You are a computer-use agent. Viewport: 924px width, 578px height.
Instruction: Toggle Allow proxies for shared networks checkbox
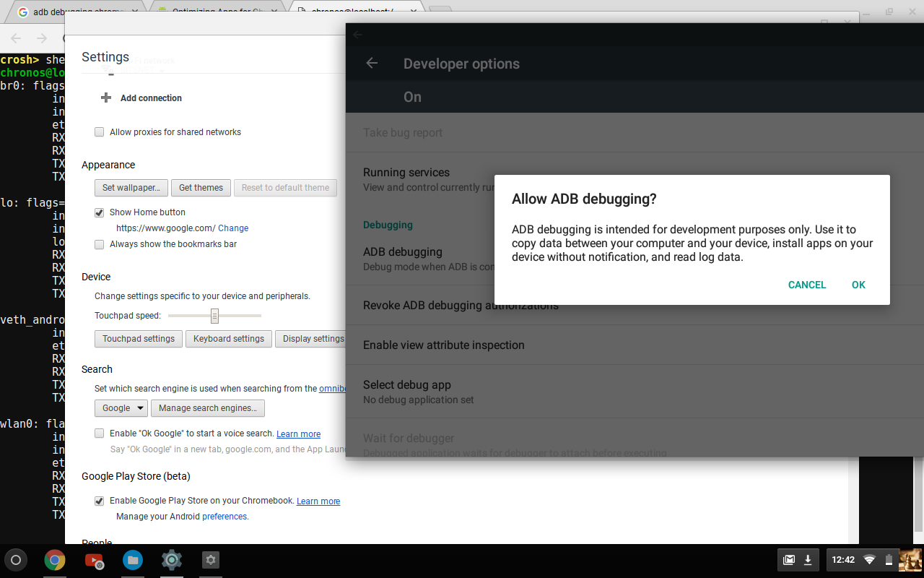point(100,132)
